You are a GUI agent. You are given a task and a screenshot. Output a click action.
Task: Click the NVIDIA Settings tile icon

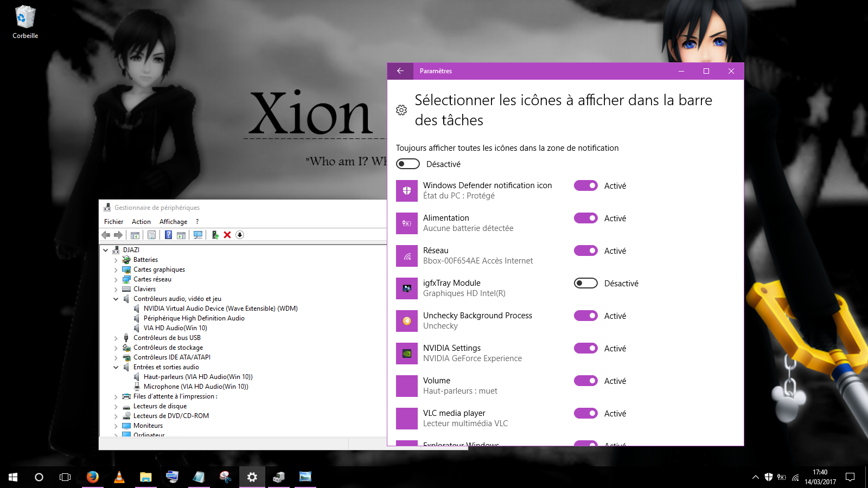pos(407,354)
